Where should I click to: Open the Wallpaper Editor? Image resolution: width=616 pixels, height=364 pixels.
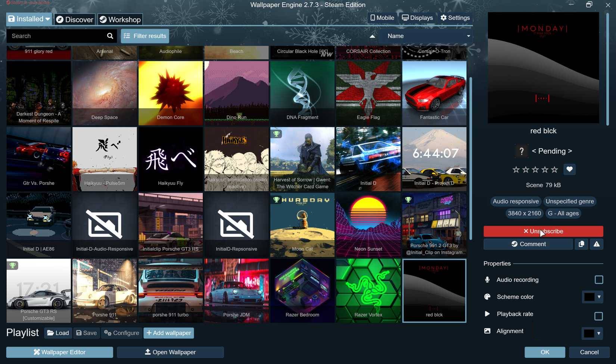tap(59, 352)
